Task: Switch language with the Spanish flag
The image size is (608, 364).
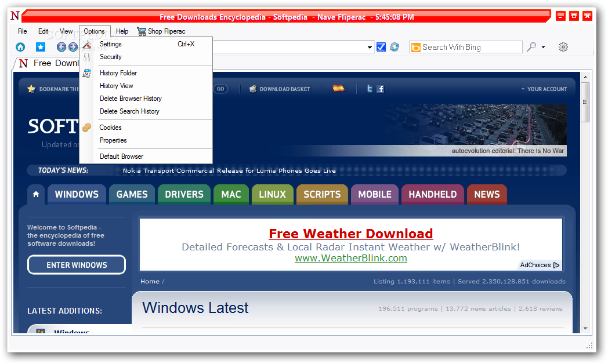Action: pyautogui.click(x=338, y=88)
